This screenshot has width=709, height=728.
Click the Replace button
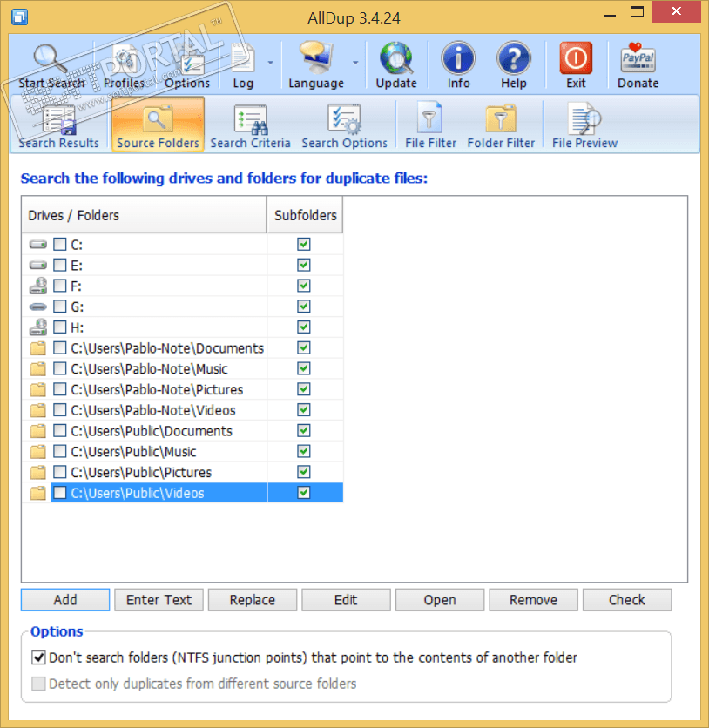pos(252,600)
